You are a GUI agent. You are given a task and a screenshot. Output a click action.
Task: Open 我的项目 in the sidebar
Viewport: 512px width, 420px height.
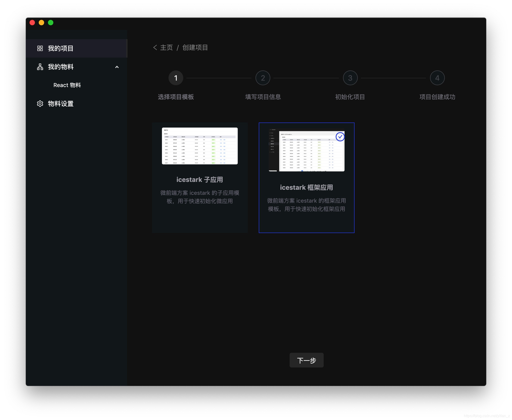click(x=76, y=48)
